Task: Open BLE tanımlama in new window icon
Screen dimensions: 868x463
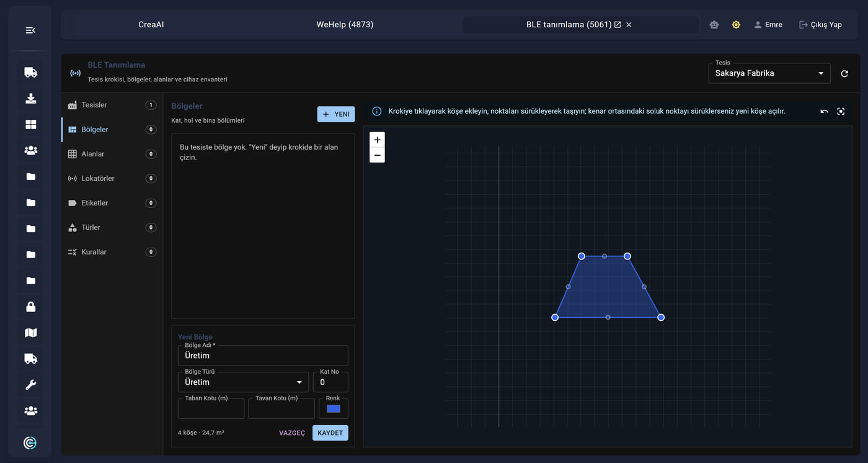Action: pyautogui.click(x=618, y=25)
